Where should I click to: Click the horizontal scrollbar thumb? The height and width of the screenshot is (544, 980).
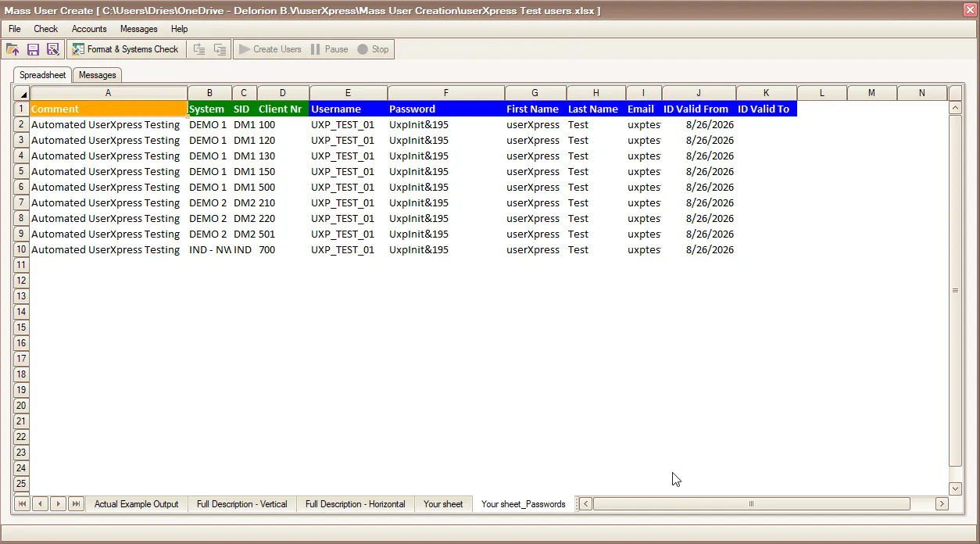point(751,504)
